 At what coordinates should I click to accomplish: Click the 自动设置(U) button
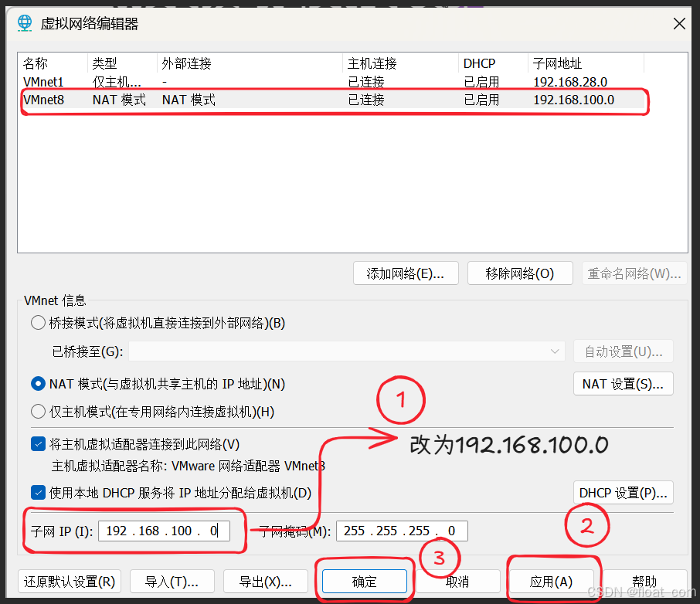(624, 351)
